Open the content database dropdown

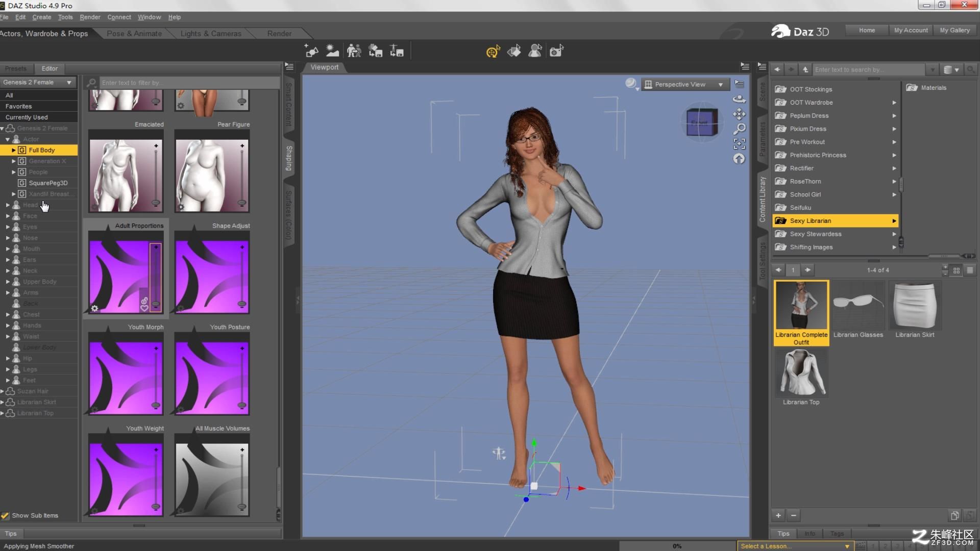click(x=951, y=69)
